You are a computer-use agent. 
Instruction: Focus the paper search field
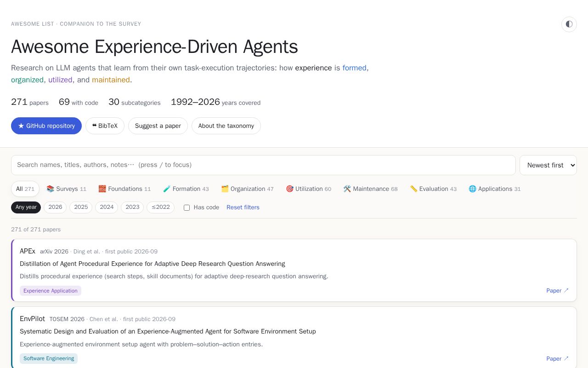[x=263, y=165]
